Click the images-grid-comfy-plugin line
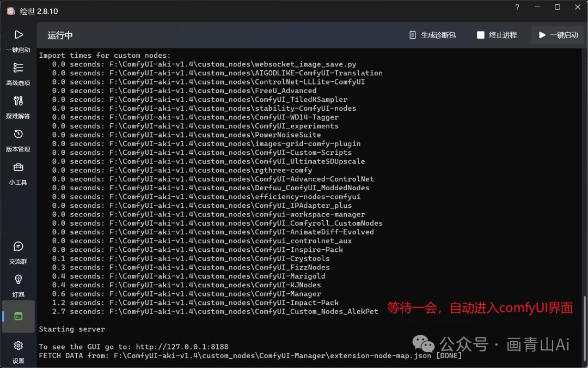 [x=206, y=143]
